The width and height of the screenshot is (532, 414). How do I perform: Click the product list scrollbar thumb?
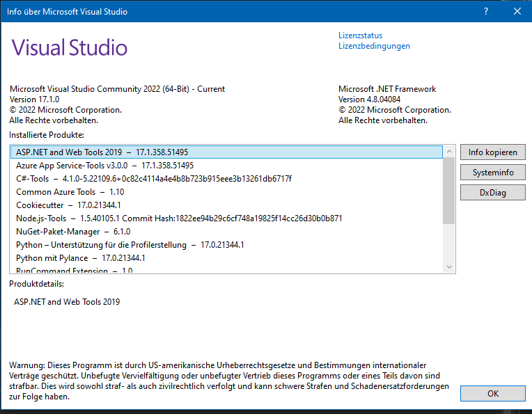[449, 191]
